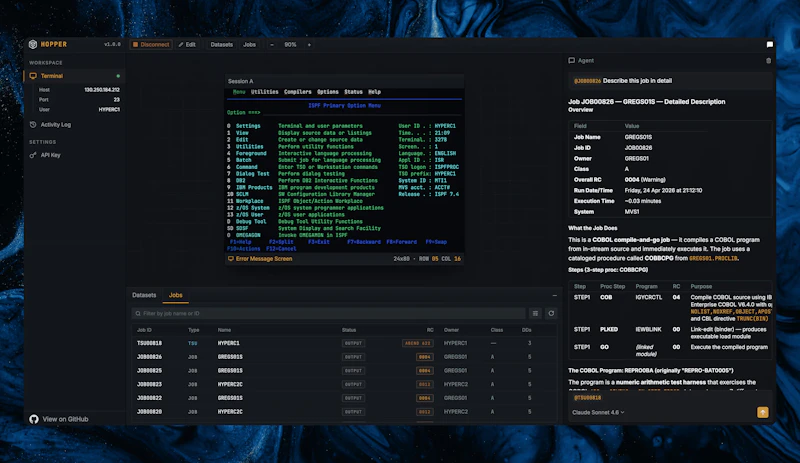Click the agent message input with @TSU00818
Viewport: 800px width, 463px height.
[x=670, y=398]
